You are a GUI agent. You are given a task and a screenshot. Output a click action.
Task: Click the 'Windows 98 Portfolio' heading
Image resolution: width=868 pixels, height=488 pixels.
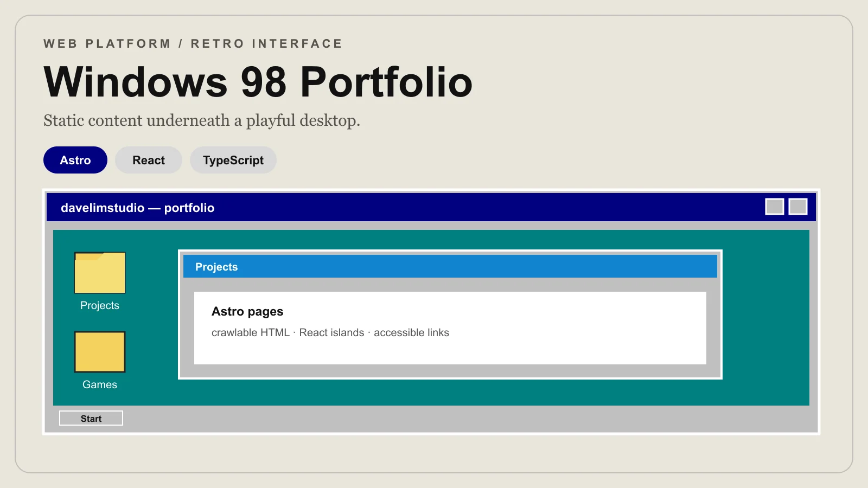point(258,82)
